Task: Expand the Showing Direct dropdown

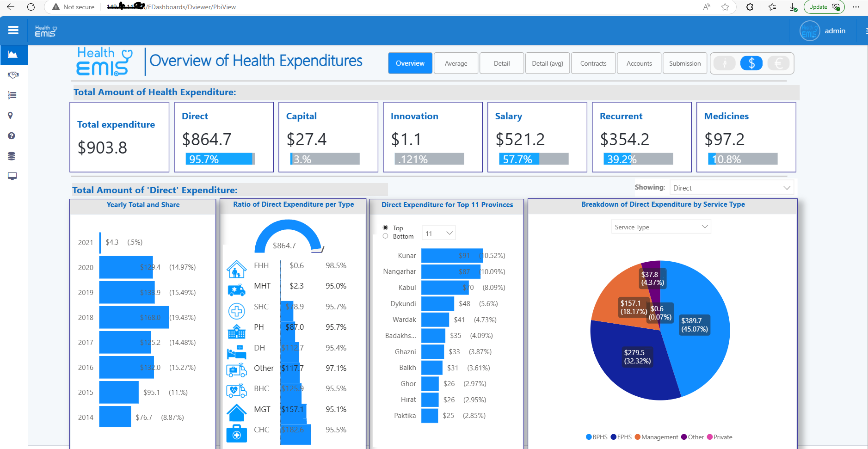Action: [x=731, y=188]
